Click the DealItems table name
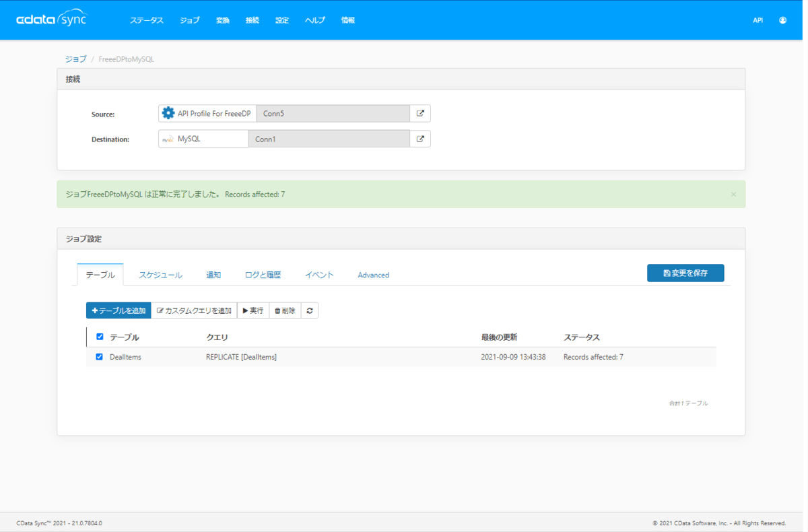Image resolution: width=808 pixels, height=532 pixels. click(125, 357)
